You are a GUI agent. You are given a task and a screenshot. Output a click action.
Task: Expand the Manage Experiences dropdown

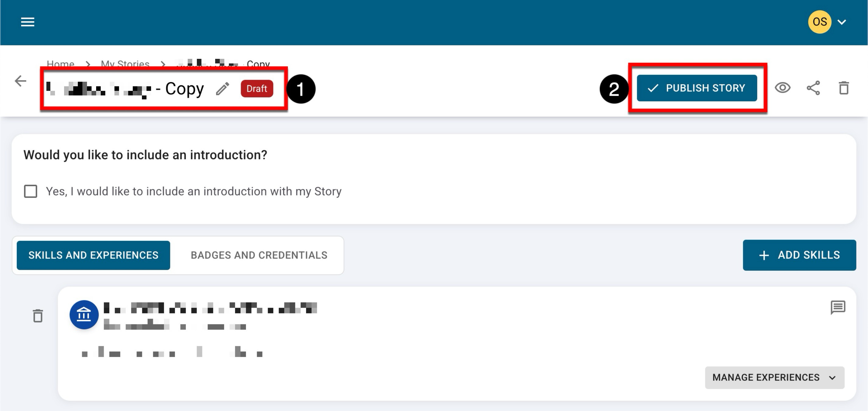pos(774,377)
